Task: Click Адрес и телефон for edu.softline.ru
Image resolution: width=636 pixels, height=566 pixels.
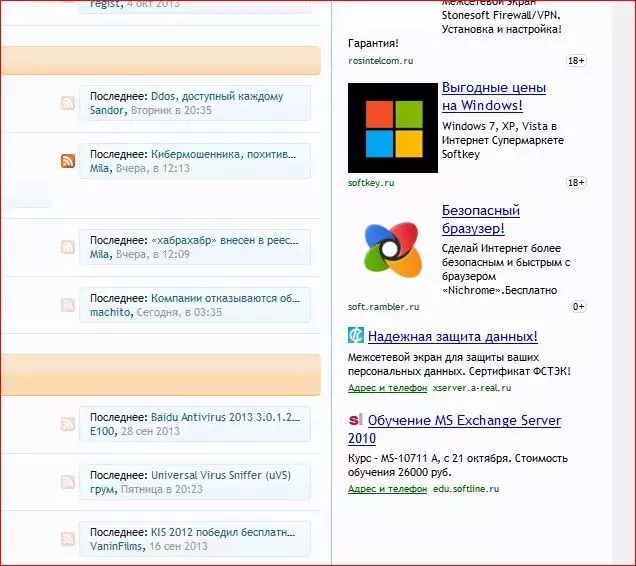Action: pos(387,489)
